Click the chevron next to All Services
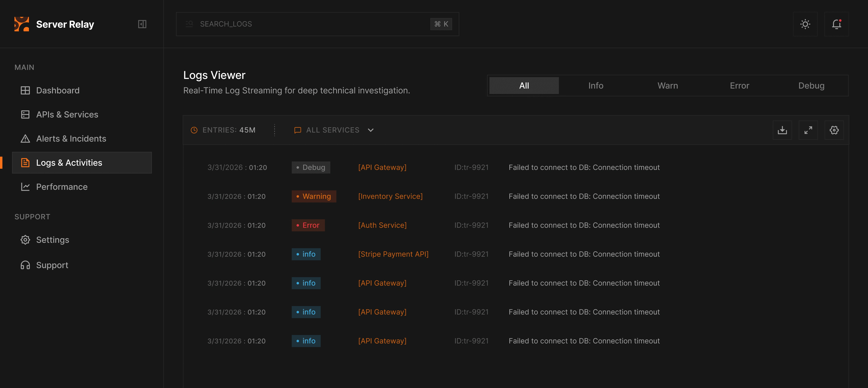Viewport: 868px width, 388px height. [x=371, y=130]
